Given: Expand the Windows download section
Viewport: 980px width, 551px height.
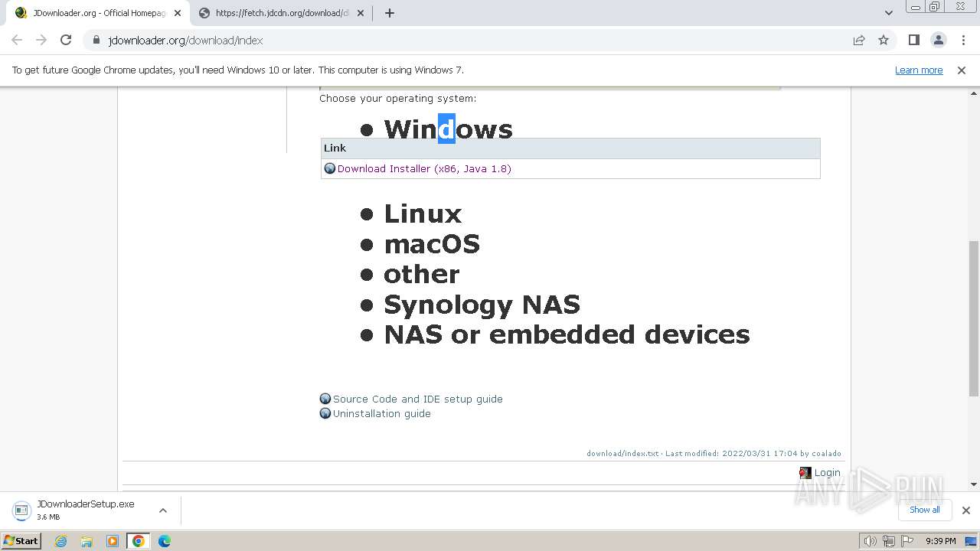Looking at the screenshot, I should (448, 129).
